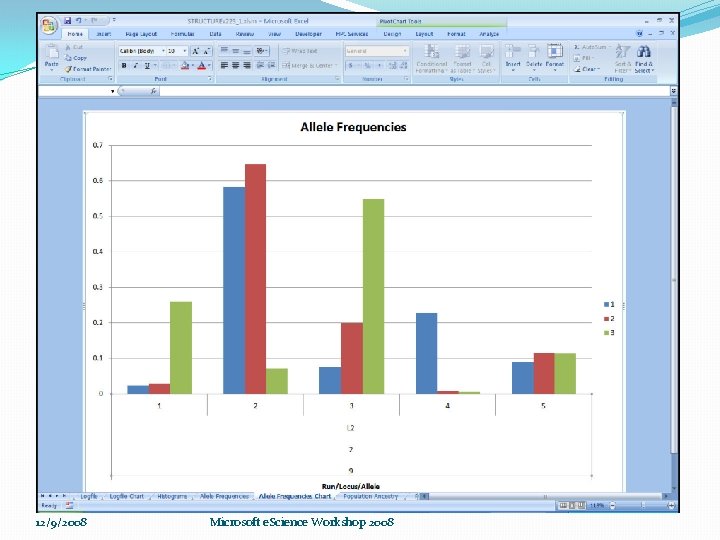This screenshot has height=540, width=720.
Task: Select legend entry 3 green swatch
Action: click(606, 333)
